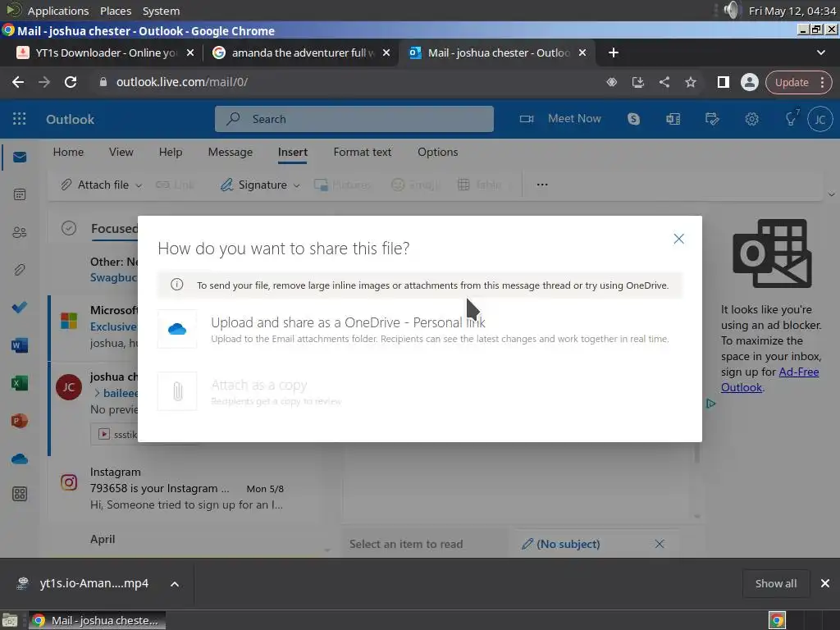Expand the Attach file dropdown
This screenshot has height=630, width=840.
(x=139, y=185)
